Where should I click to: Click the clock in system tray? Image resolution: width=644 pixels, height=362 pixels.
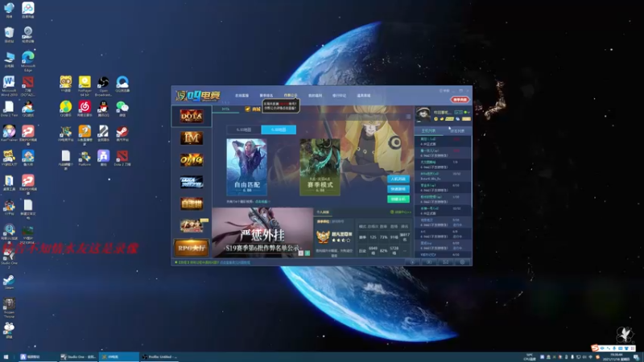coord(616,357)
